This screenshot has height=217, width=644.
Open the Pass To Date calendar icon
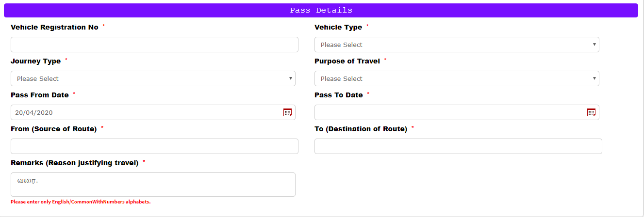tap(591, 112)
